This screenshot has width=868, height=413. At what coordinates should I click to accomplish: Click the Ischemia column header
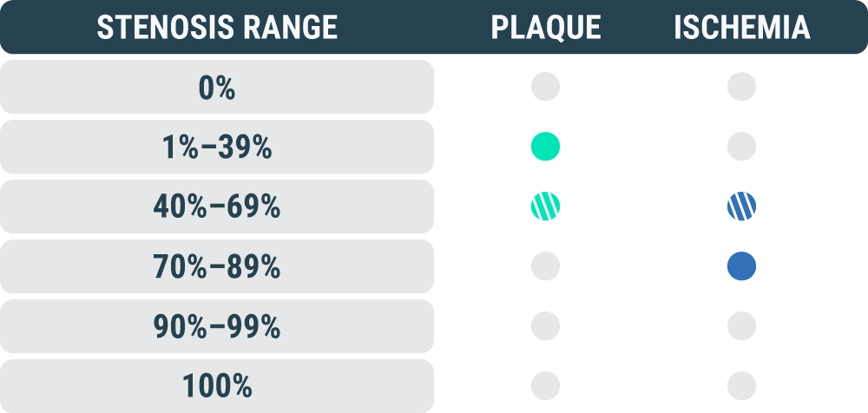pos(742,28)
